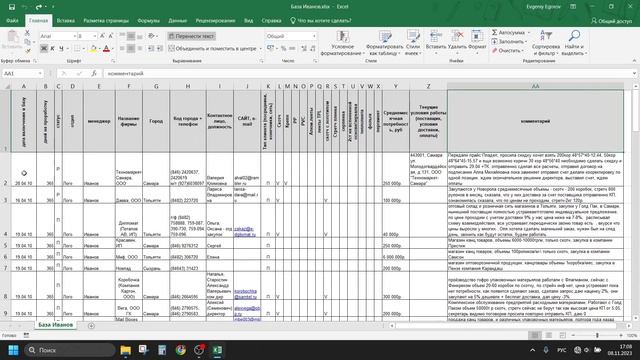Switch to the Данные tab

point(178,21)
